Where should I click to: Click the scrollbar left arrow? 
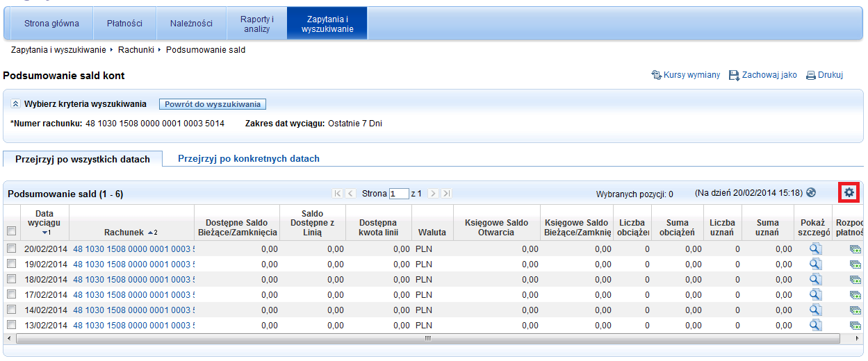8,338
